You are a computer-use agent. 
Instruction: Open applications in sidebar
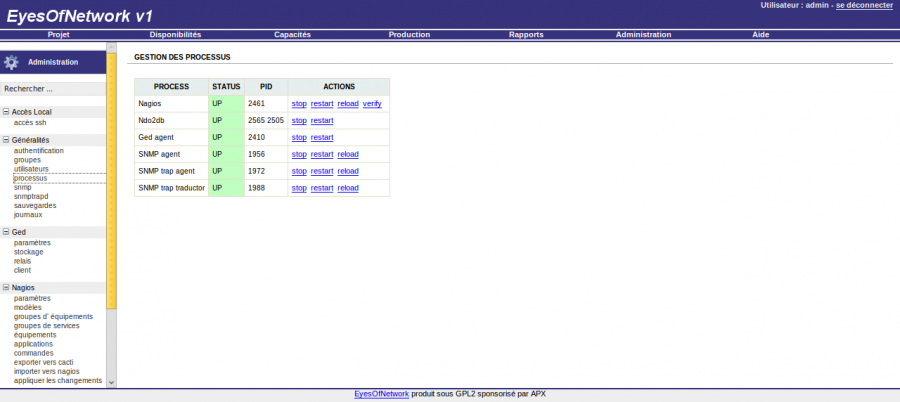(x=33, y=344)
